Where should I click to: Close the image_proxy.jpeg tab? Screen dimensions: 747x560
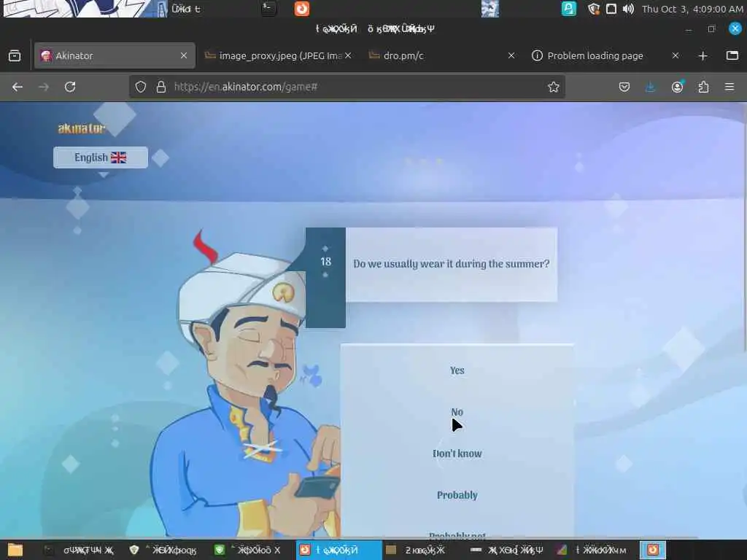348,55
